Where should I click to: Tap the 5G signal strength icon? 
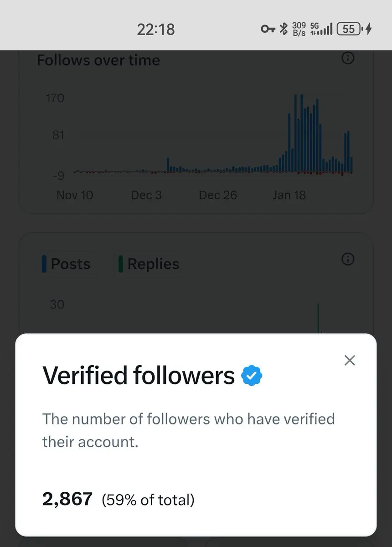point(321,29)
